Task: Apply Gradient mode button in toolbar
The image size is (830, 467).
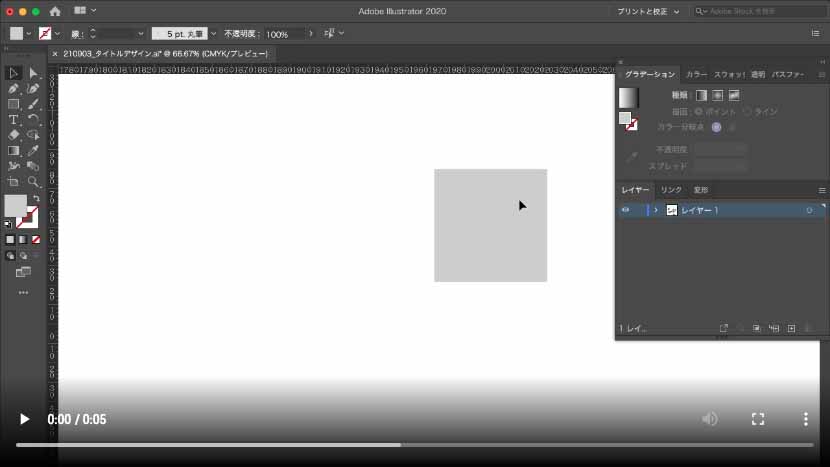Action: [23, 240]
